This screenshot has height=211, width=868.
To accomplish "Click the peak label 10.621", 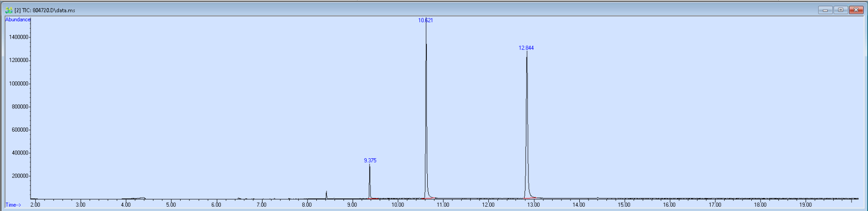I will coord(426,20).
